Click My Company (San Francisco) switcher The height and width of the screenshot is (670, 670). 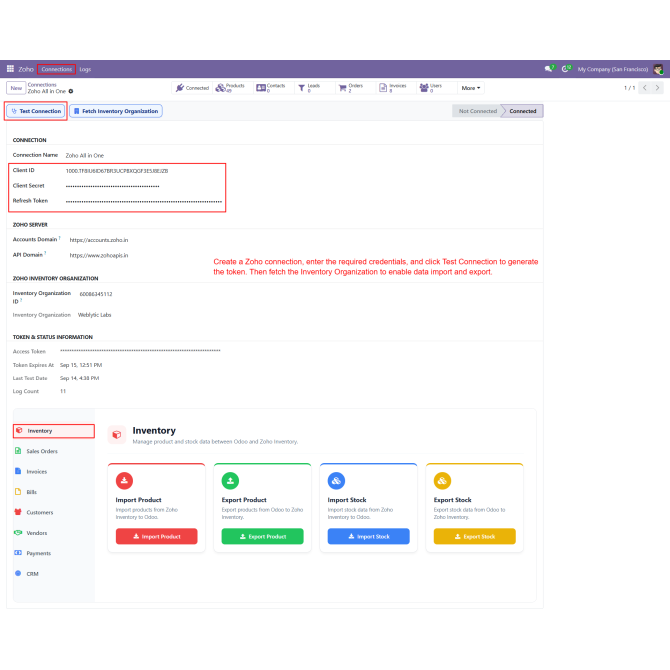click(612, 69)
